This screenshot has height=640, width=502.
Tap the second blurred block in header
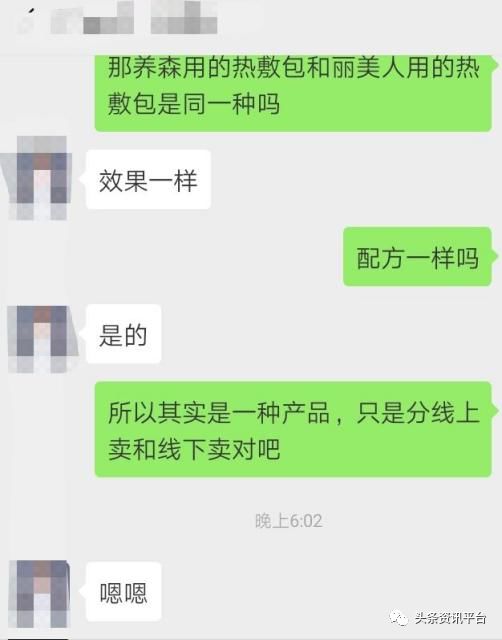click(184, 18)
